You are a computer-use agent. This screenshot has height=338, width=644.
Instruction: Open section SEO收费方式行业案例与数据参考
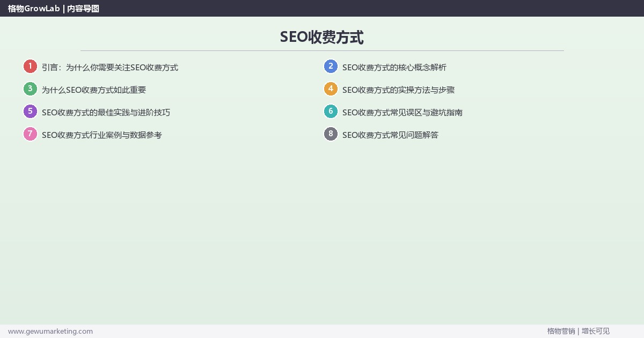click(102, 135)
